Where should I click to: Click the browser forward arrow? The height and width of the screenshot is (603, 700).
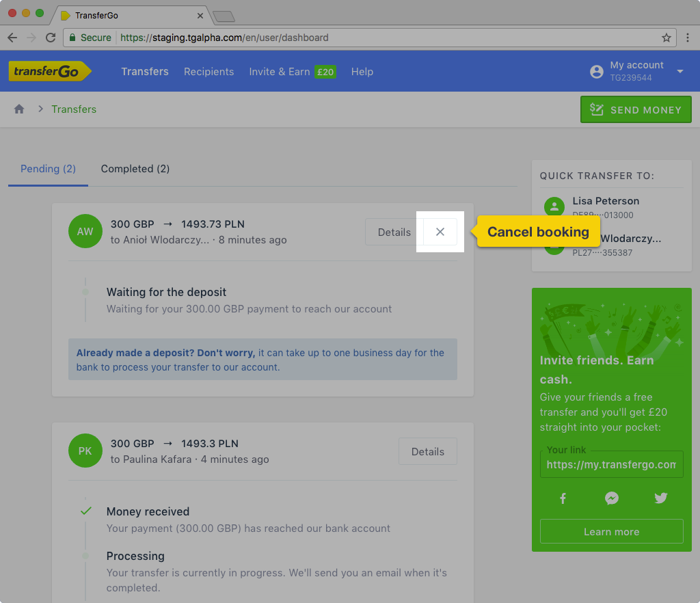[31, 38]
